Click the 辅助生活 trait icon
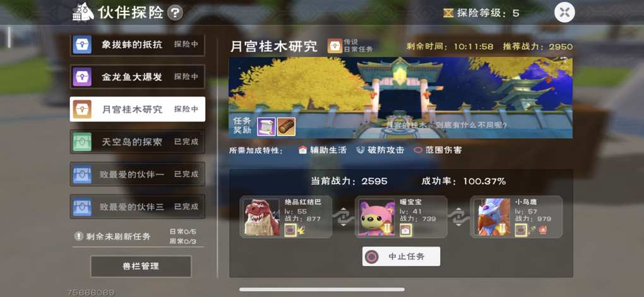 tap(302, 150)
